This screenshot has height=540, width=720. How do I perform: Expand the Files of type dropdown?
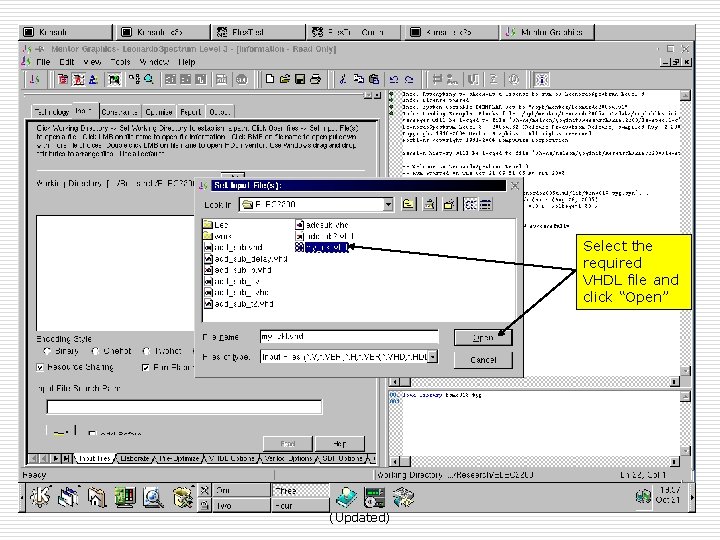pos(432,357)
